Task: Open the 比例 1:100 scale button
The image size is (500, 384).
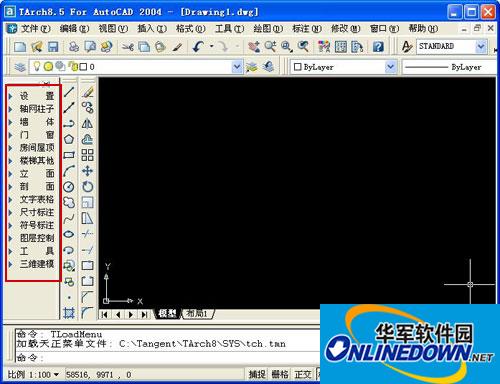Action: pyautogui.click(x=33, y=374)
